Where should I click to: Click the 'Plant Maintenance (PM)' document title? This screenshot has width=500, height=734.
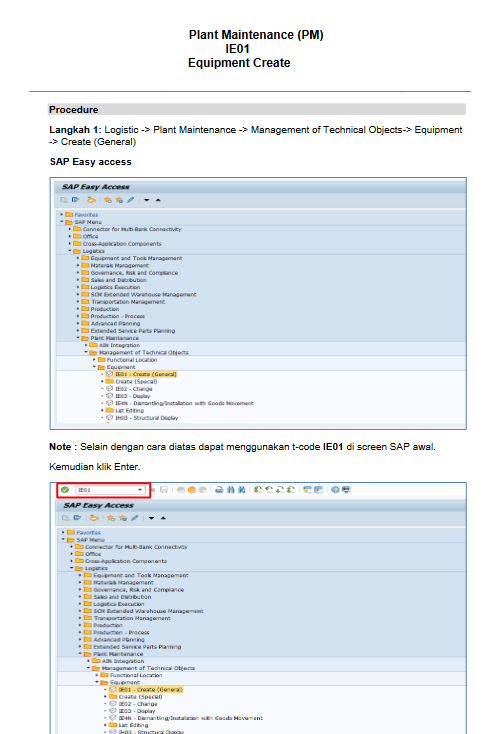[x=256, y=35]
